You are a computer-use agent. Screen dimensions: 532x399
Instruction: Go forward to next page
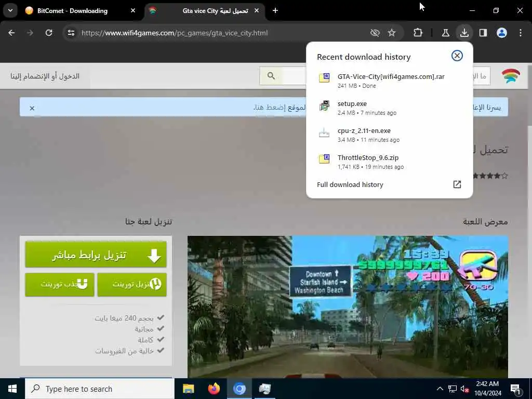click(30, 33)
